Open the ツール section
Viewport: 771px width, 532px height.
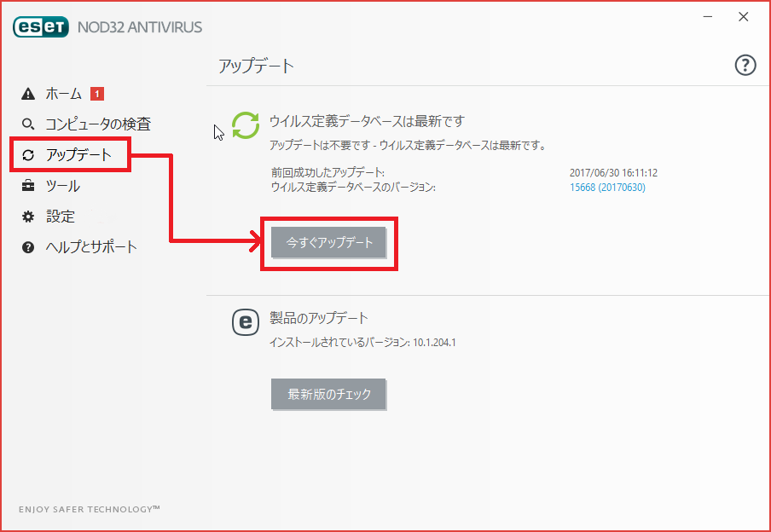point(62,186)
